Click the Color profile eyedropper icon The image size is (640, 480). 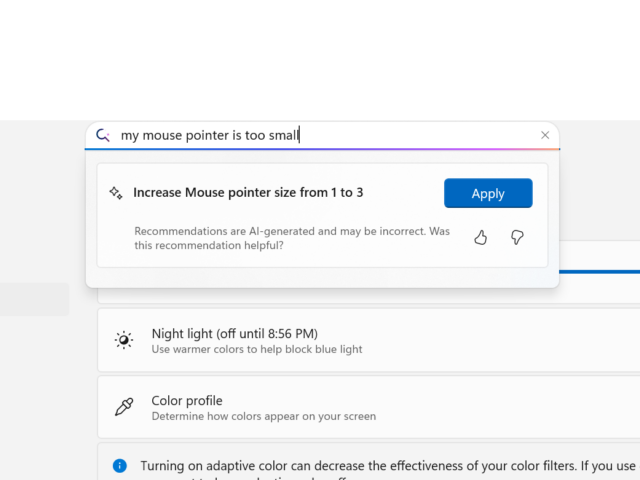coord(124,407)
